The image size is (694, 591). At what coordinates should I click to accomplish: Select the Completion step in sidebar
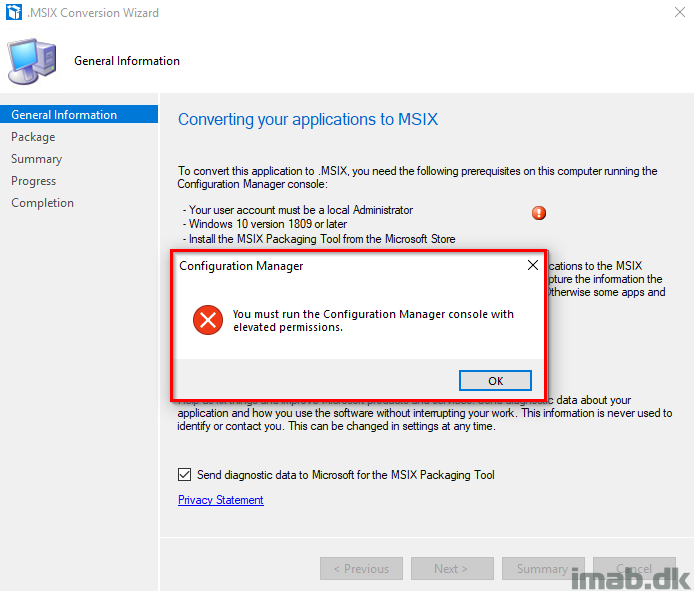pos(42,203)
